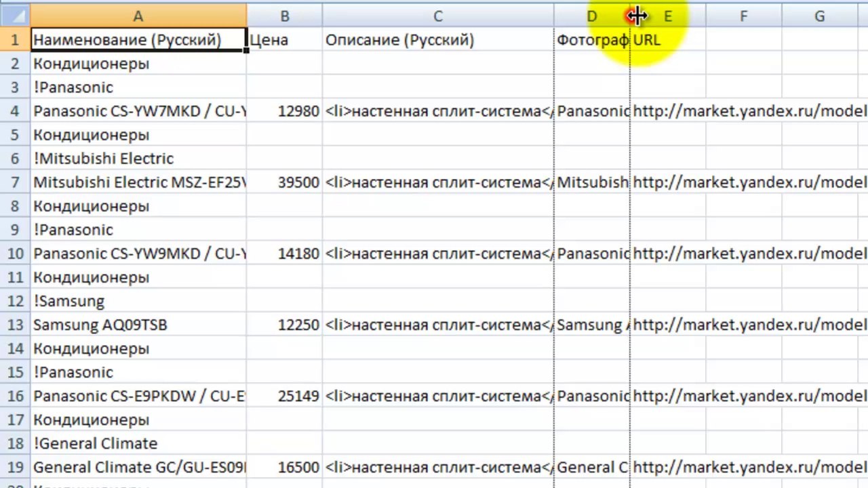The image size is (868, 488).
Task: Click the "General C" photo cell in column D
Action: (592, 467)
